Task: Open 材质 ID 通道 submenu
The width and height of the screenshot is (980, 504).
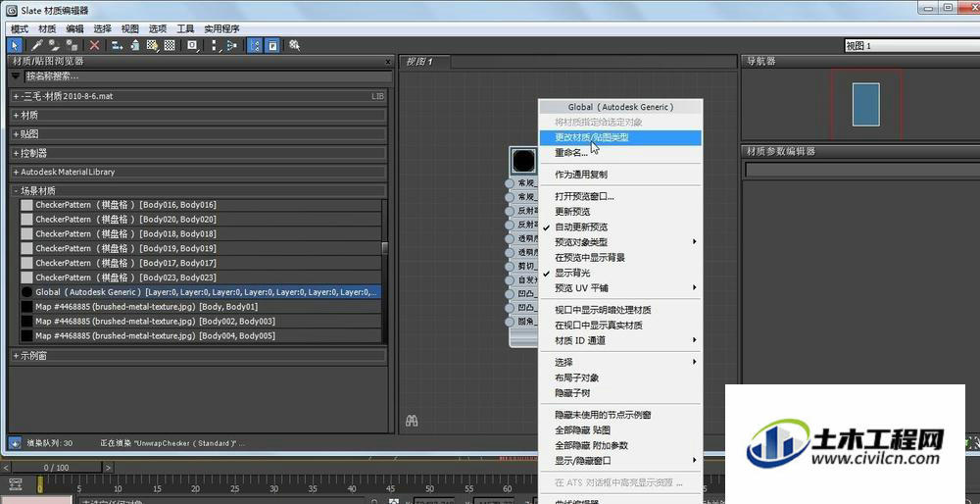Action: point(620,340)
